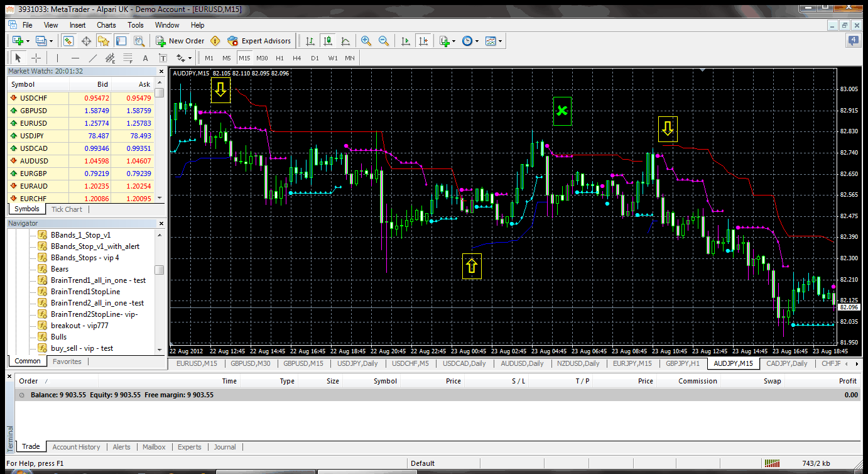Open the Tools menu
The width and height of the screenshot is (868, 474).
click(136, 25)
